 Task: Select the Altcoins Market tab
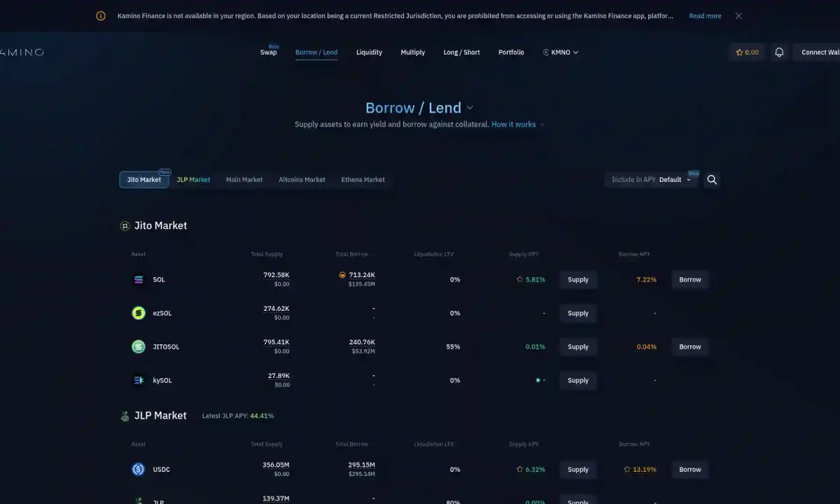(302, 180)
